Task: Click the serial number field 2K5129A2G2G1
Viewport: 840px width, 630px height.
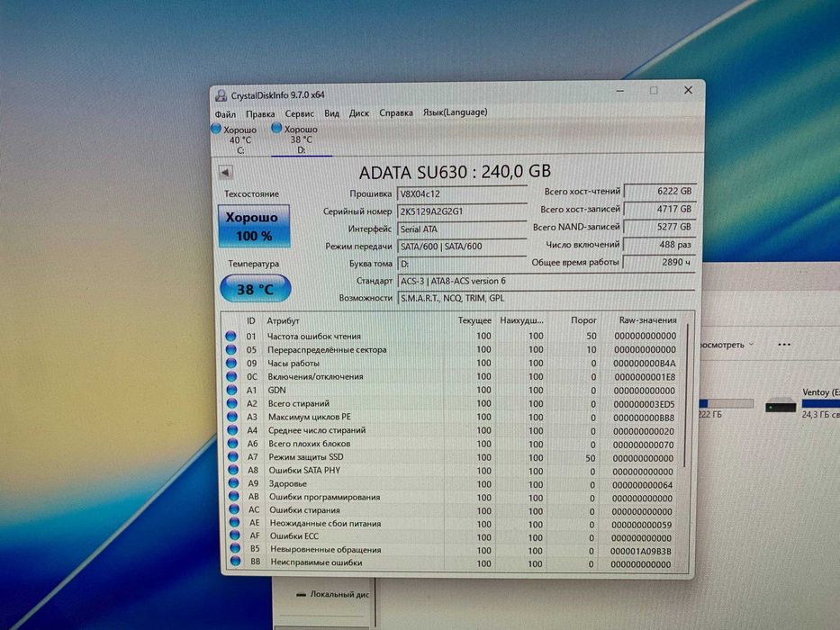Action: (462, 211)
